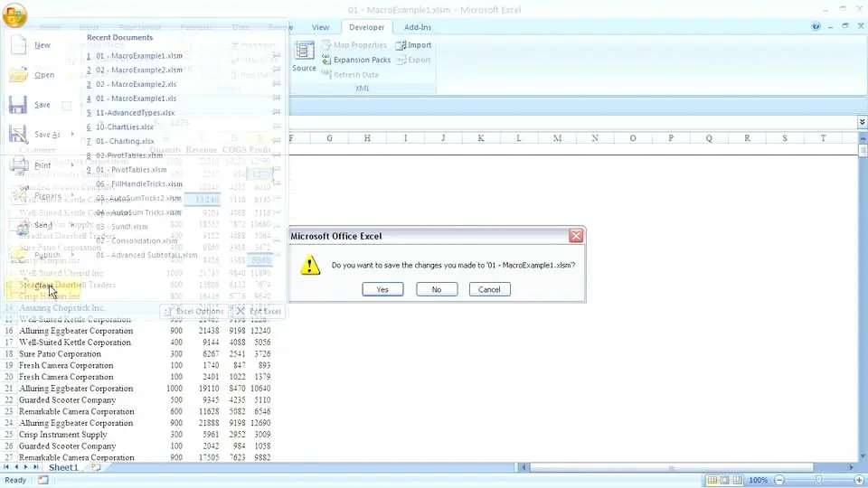The image size is (868, 488).
Task: Open recent file 01 - MacroExample1.xls
Action: click(x=137, y=99)
